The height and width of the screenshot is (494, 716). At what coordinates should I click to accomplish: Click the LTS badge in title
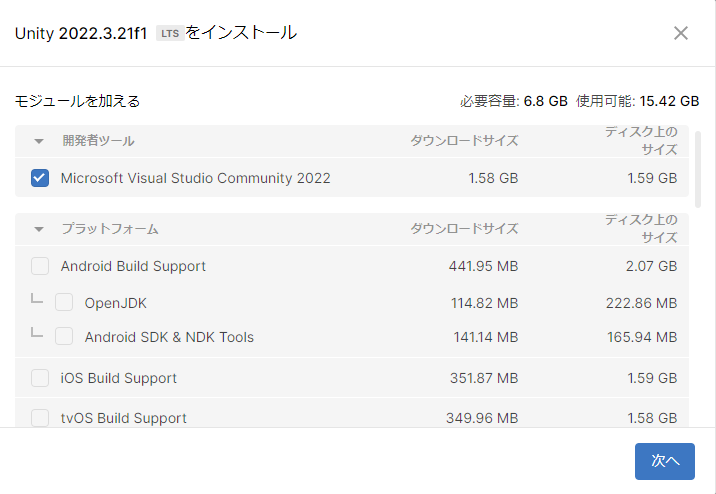[x=169, y=34]
